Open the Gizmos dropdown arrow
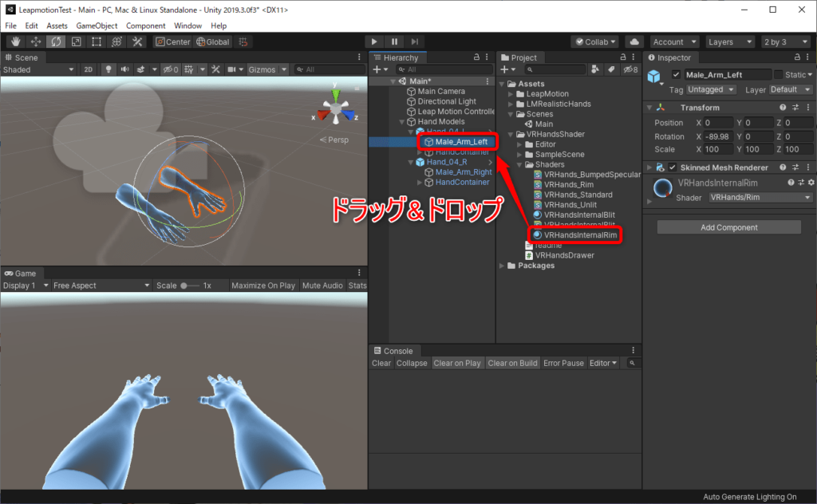Image resolution: width=817 pixels, height=504 pixels. click(x=284, y=69)
